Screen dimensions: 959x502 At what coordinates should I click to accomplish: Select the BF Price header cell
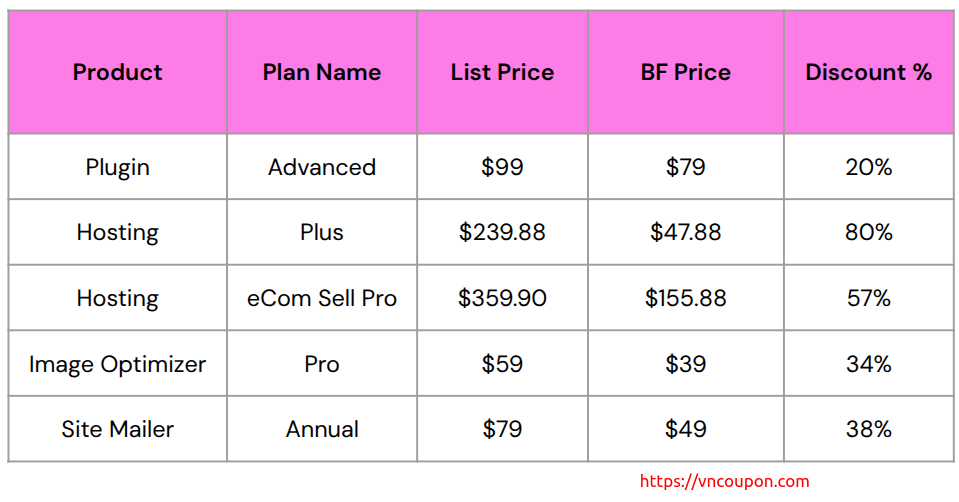(x=686, y=72)
